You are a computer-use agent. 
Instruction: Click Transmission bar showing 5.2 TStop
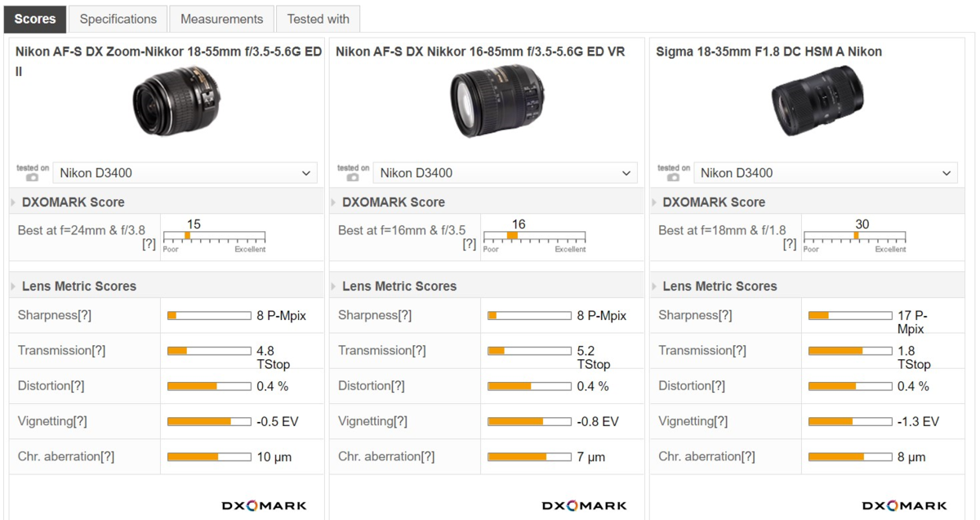529,351
